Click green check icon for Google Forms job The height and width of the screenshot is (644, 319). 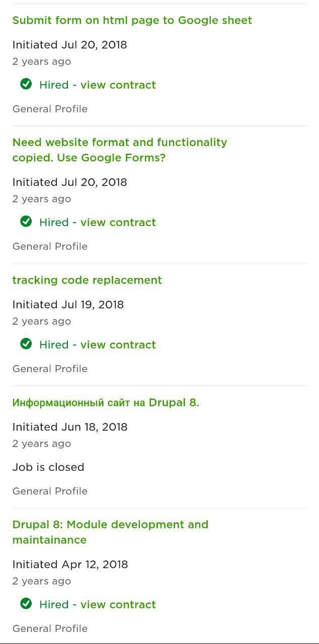point(26,221)
